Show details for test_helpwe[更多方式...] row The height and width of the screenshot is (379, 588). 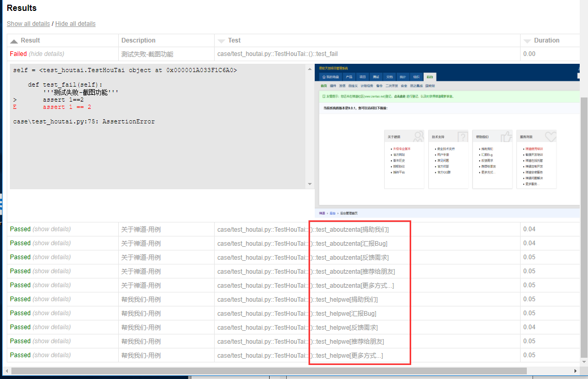pyautogui.click(x=52, y=355)
